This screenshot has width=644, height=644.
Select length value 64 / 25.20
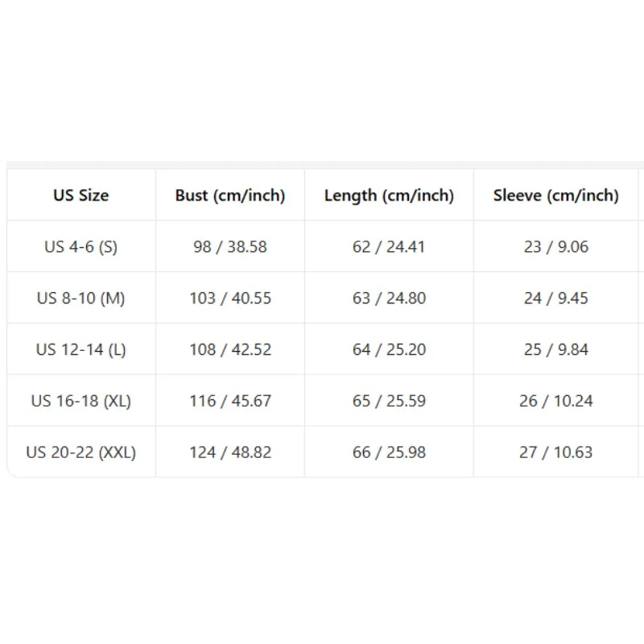[x=389, y=349]
